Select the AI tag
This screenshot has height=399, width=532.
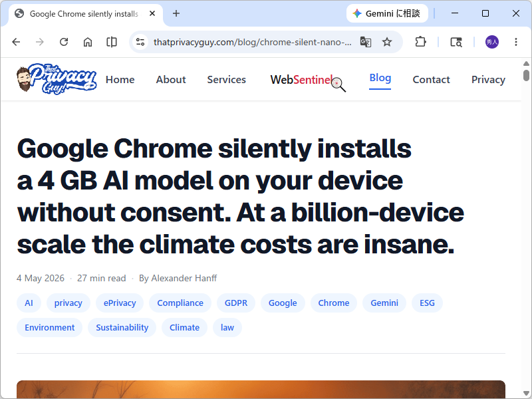point(29,303)
